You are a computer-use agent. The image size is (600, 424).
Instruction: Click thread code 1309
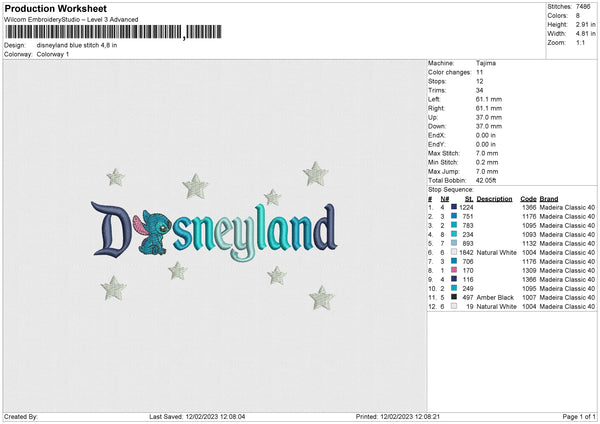[x=529, y=271]
